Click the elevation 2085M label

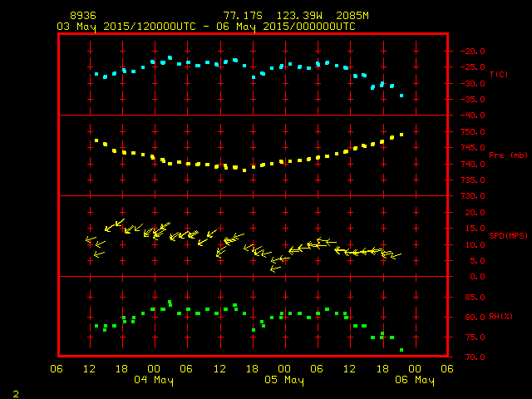tap(352, 16)
